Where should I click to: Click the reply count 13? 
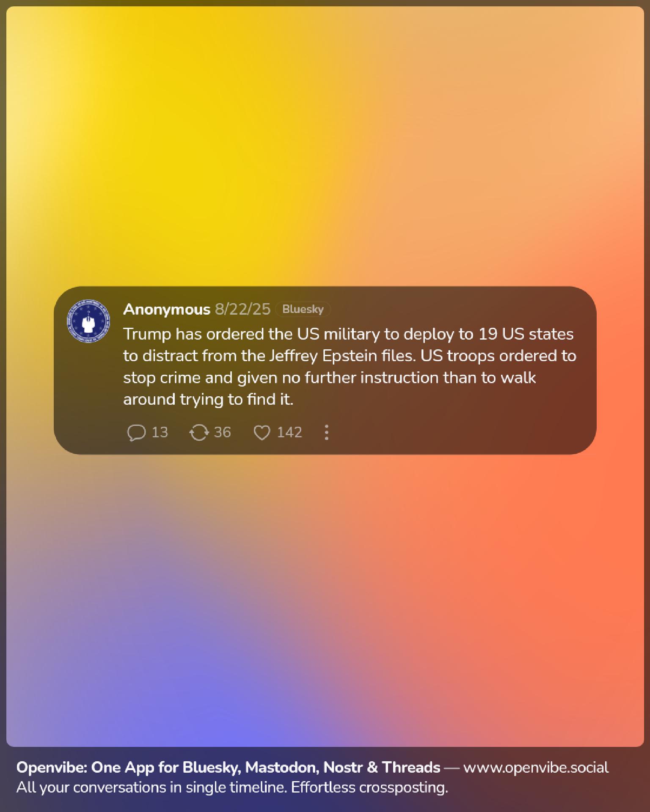160,432
